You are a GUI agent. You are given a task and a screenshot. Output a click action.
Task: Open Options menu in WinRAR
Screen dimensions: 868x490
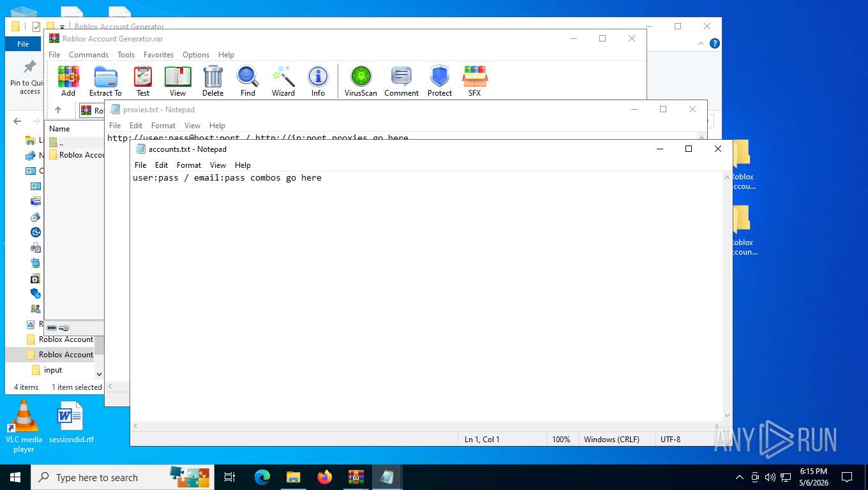click(196, 55)
